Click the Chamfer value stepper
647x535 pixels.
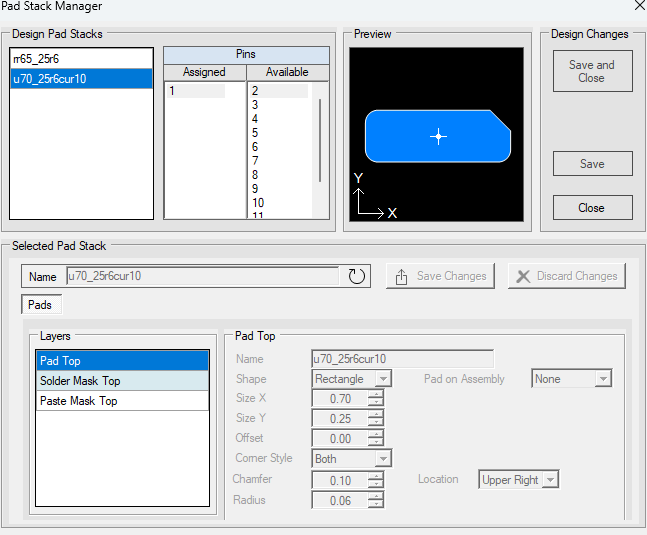coord(376,480)
